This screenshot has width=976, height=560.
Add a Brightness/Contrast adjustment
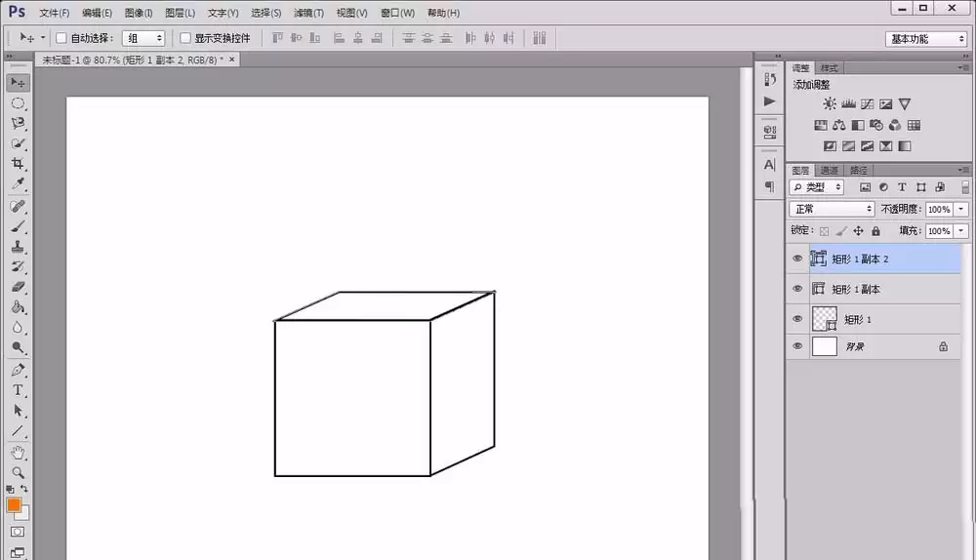tap(830, 104)
